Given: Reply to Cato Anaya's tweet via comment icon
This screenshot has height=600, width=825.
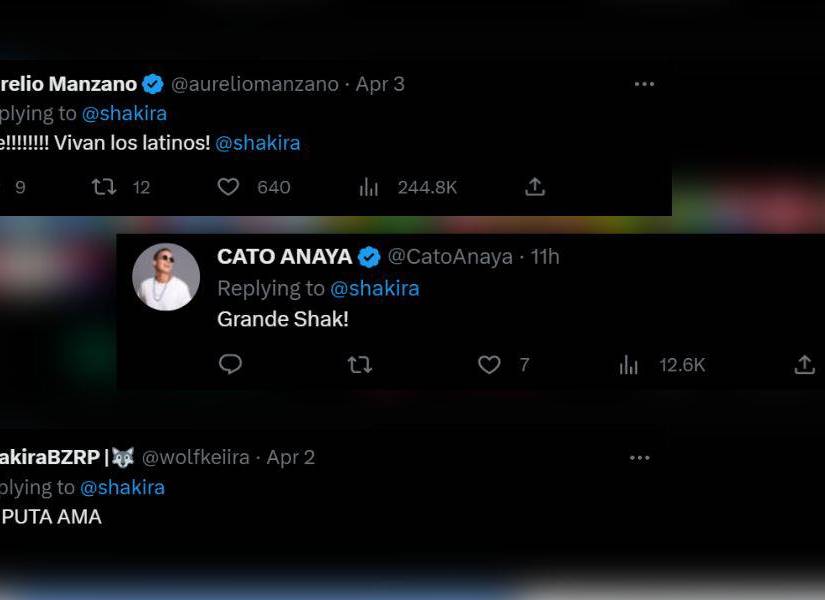Looking at the screenshot, I should (x=230, y=365).
